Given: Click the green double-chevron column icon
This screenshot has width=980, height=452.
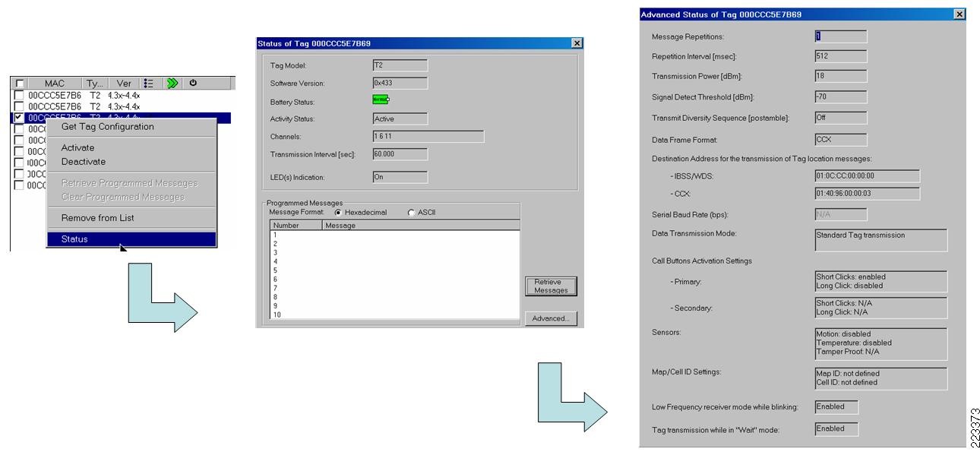Looking at the screenshot, I should 172,83.
